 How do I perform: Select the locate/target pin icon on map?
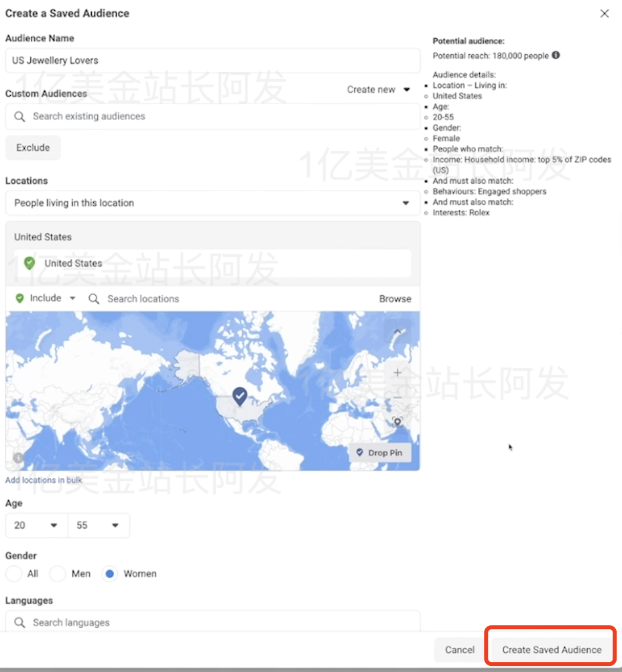397,423
